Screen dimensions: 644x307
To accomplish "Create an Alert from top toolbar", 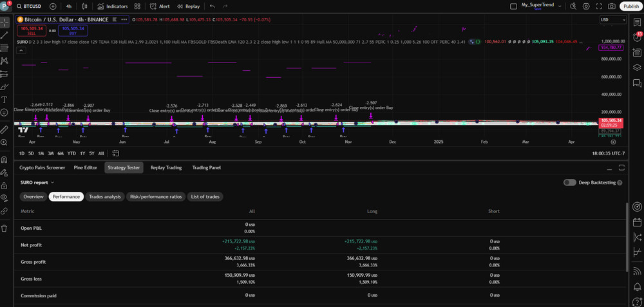I will 160,6.
